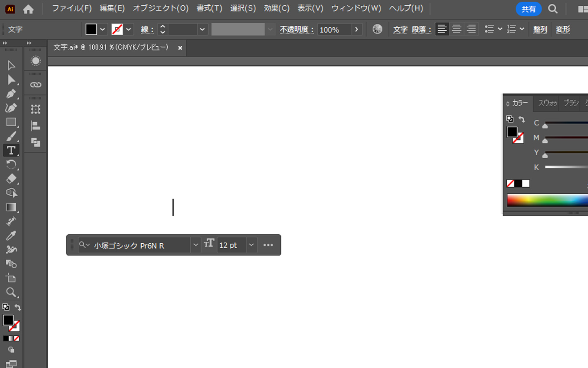Screen dimensions: 588x368
Task: Select the Gradient tool
Action: (11, 207)
